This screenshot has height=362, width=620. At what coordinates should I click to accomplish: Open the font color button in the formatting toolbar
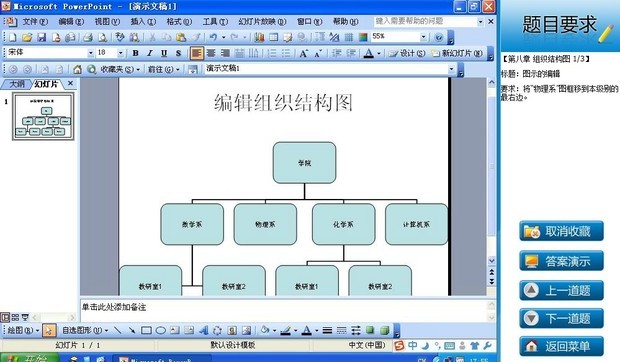pyautogui.click(x=369, y=53)
